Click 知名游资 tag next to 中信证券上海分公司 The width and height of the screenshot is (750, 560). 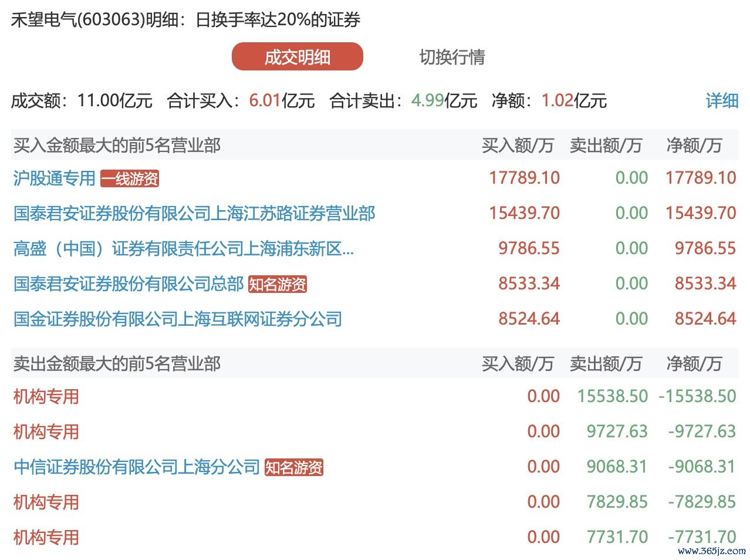(x=294, y=467)
